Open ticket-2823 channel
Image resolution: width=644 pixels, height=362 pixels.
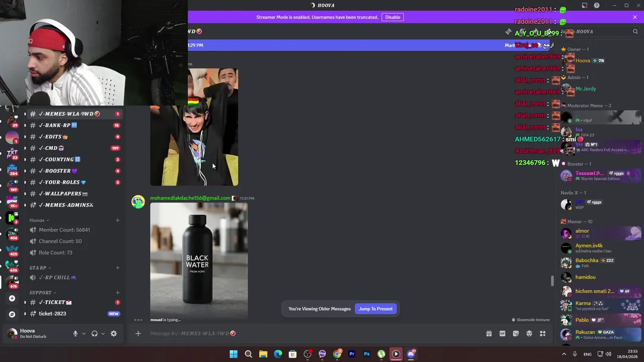(74, 314)
